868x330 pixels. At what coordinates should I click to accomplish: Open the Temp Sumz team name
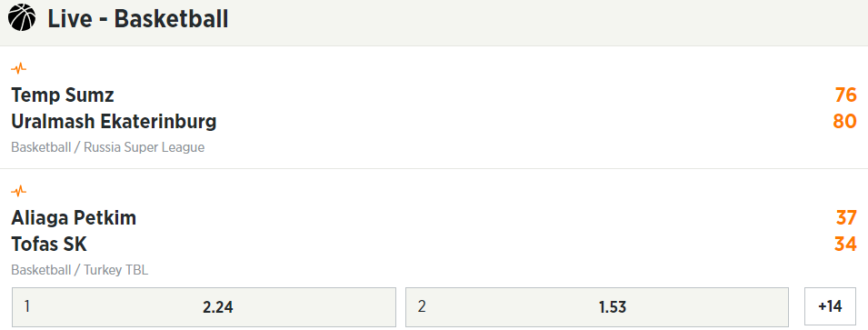point(63,95)
